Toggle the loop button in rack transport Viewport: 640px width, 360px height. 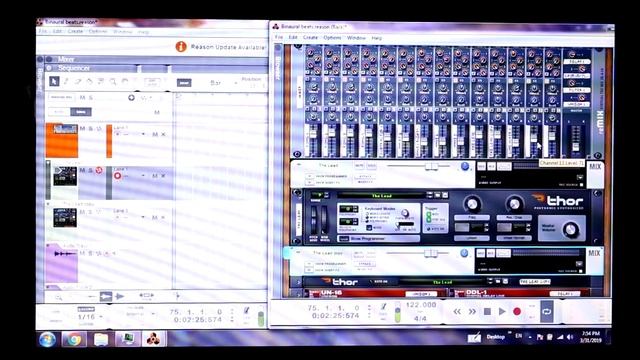(547, 311)
